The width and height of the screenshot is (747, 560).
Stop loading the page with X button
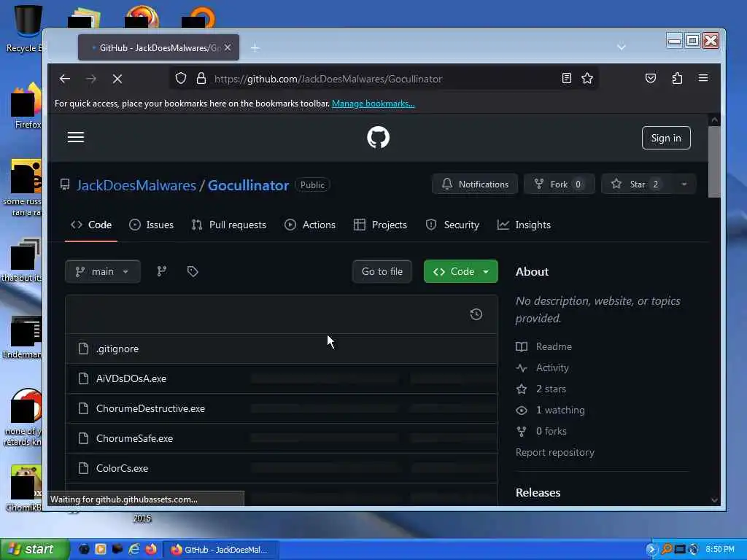click(117, 79)
